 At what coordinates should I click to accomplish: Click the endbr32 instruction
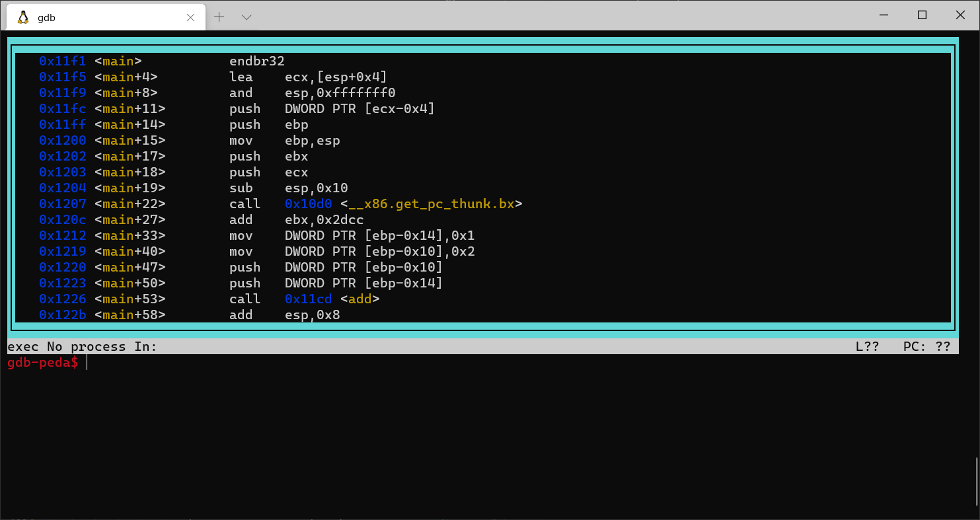pos(257,61)
